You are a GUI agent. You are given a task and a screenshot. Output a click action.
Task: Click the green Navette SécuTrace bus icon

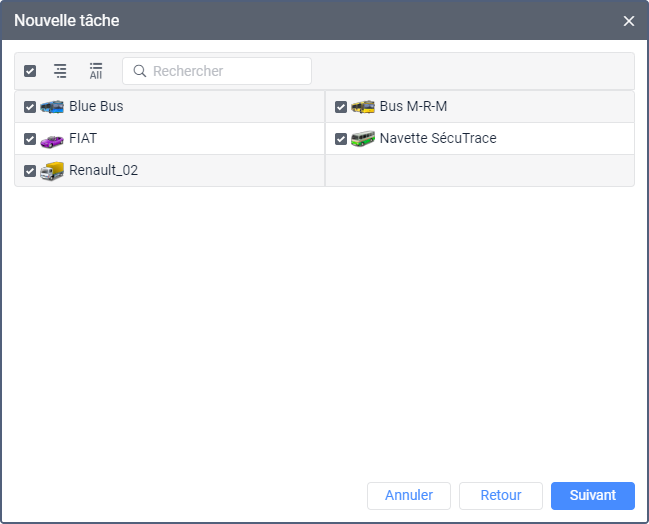point(363,139)
